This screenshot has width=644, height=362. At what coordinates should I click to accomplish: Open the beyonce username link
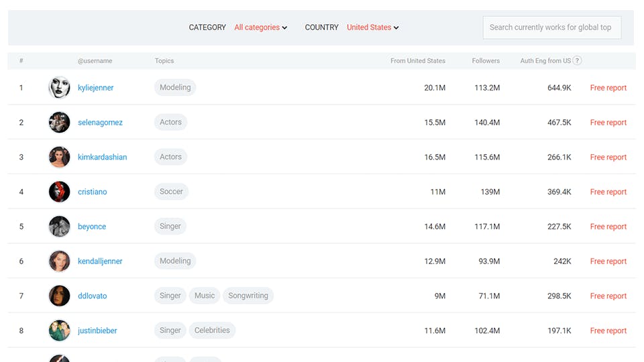[x=92, y=227]
